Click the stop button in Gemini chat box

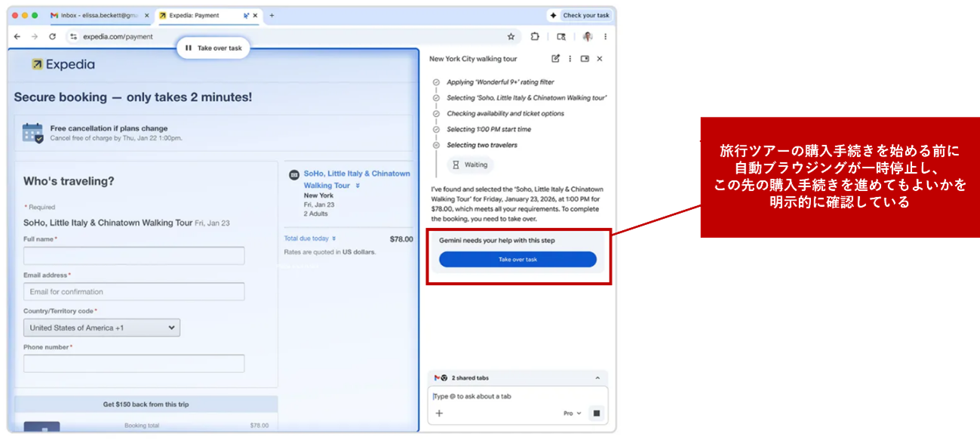coord(596,413)
